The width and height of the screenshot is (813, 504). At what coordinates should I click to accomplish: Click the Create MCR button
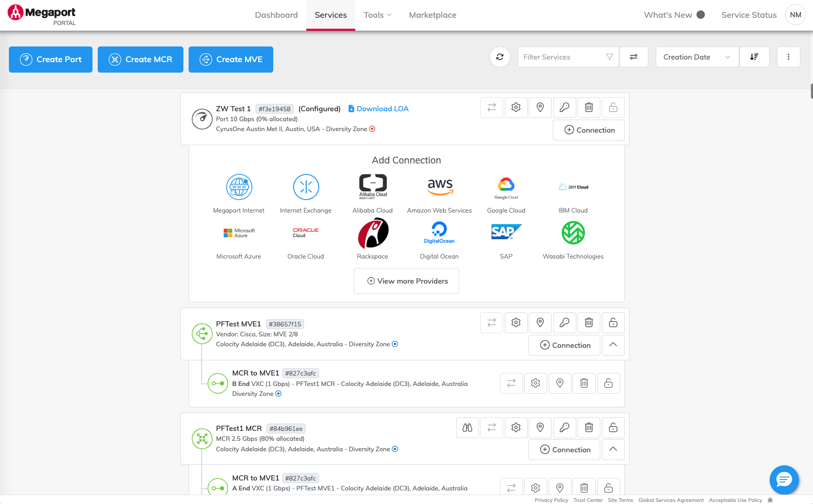click(x=141, y=60)
